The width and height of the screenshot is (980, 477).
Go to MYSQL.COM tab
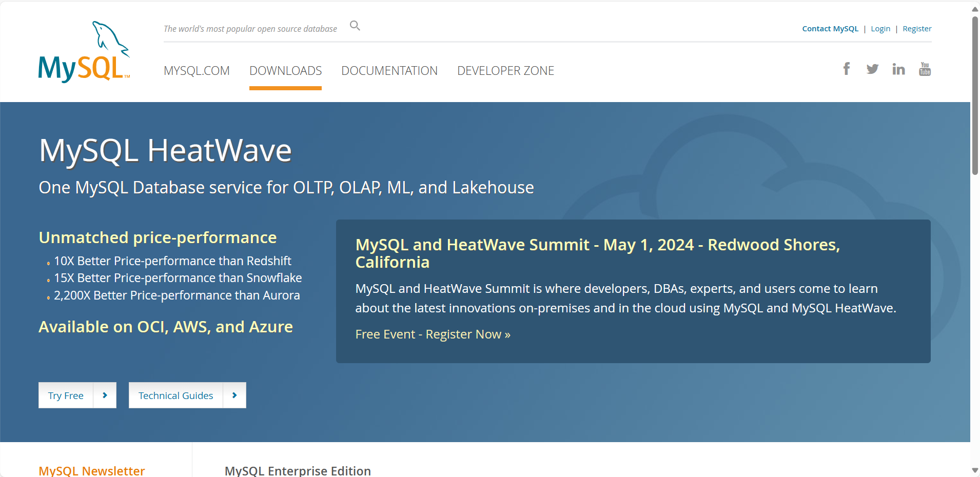[x=197, y=71]
